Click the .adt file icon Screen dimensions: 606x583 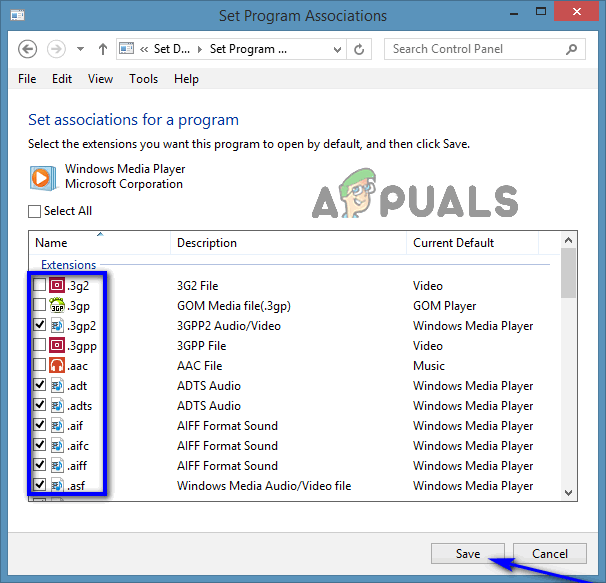coord(57,385)
